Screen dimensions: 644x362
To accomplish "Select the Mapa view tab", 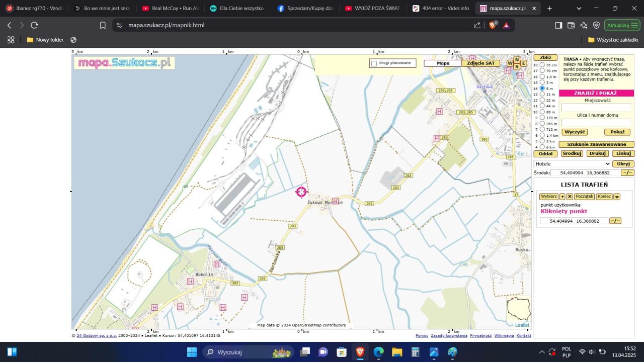I will [x=442, y=63].
